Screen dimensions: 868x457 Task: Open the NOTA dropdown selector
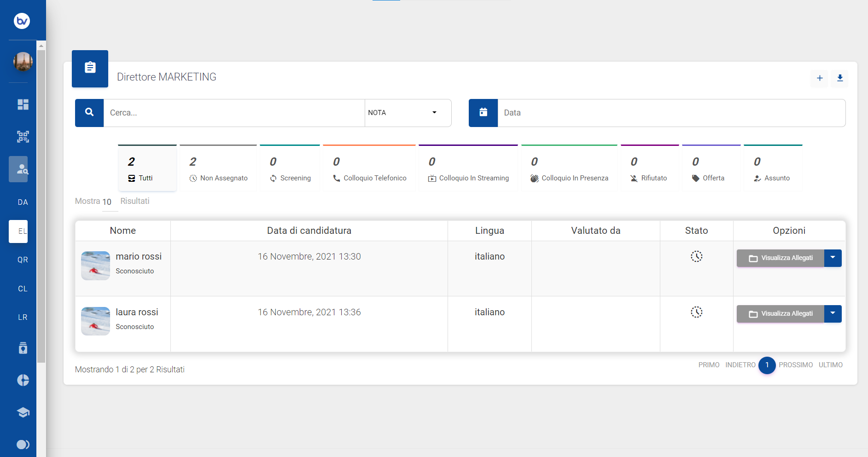[407, 113]
